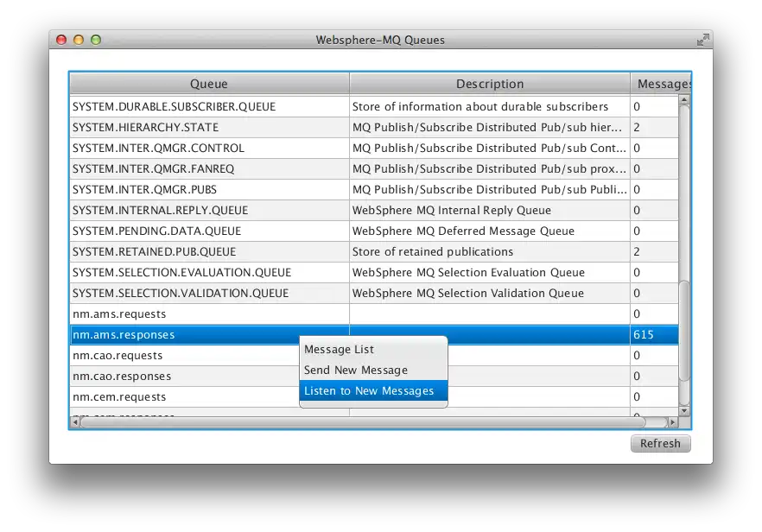Click message count 0 for nm.ams.requests
Image resolution: width=762 pixels, height=532 pixels.
(654, 314)
